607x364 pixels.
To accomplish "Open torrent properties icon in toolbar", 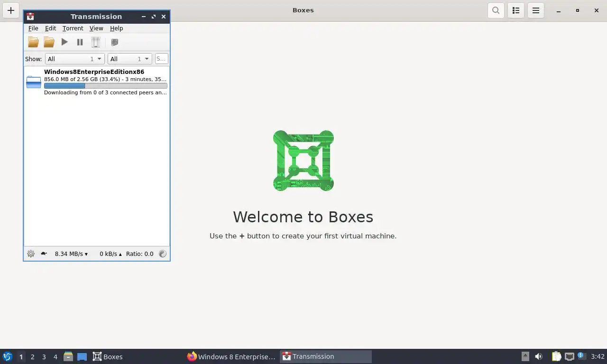I will coord(114,42).
